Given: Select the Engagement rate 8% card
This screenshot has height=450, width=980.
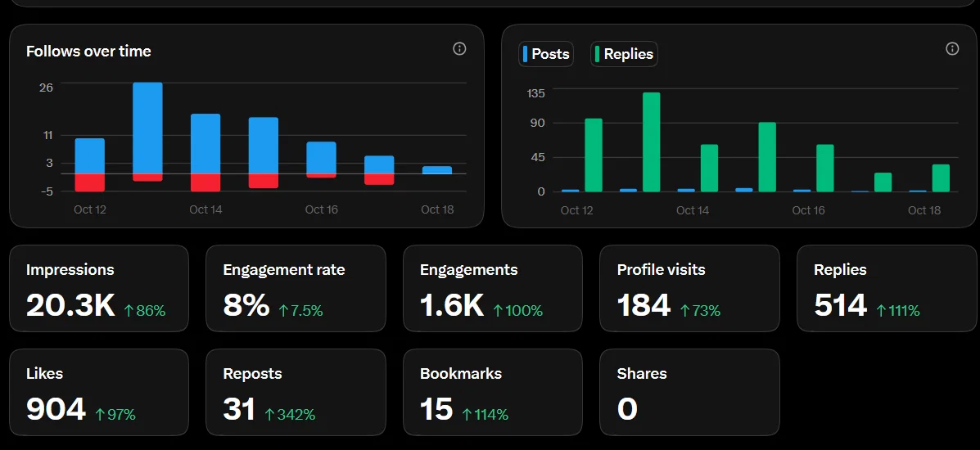Looking at the screenshot, I should tap(296, 288).
